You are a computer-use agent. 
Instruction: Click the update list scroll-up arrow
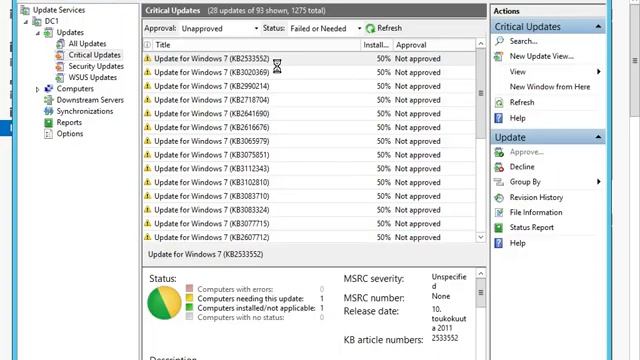tap(481, 43)
